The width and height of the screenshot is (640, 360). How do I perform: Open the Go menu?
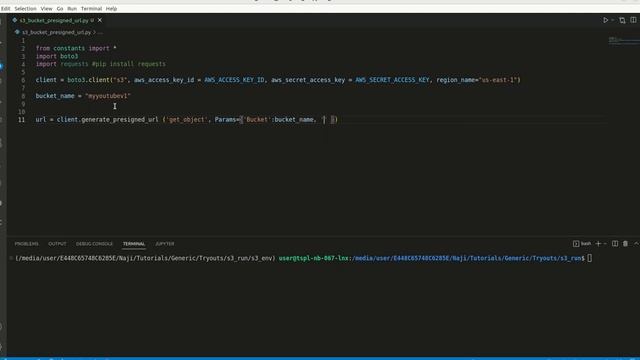(x=60, y=9)
